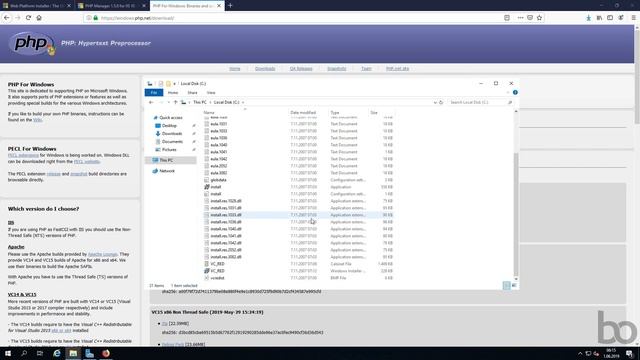
Task: Open the Share ribbon tab in Explorer
Action: tap(192, 93)
